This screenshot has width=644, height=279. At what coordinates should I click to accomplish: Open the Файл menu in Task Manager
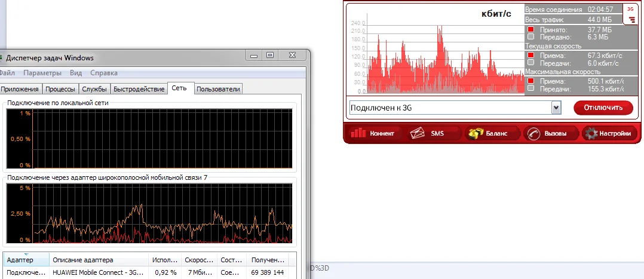7,73
